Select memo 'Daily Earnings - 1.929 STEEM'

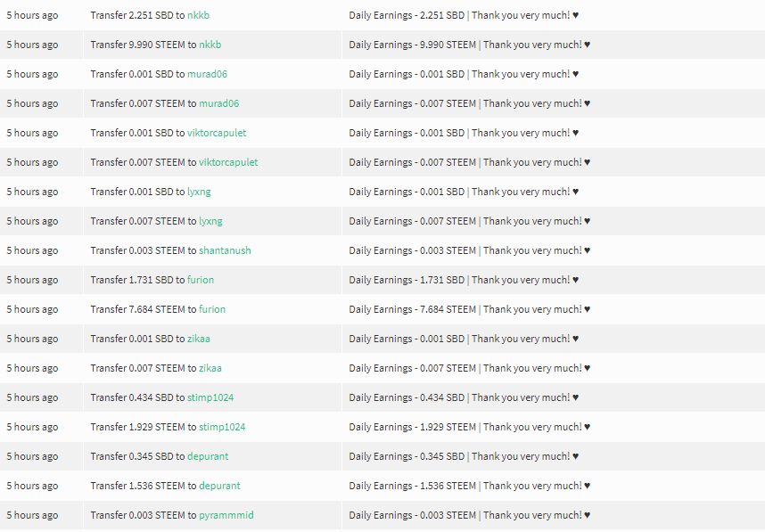tap(413, 427)
